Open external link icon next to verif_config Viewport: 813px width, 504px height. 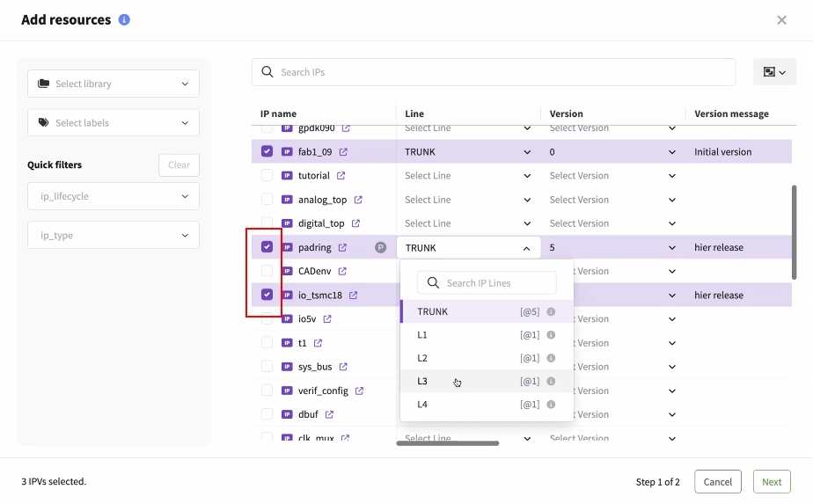[x=359, y=391]
